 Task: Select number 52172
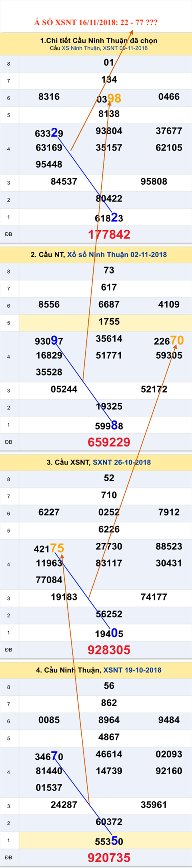pos(154,390)
